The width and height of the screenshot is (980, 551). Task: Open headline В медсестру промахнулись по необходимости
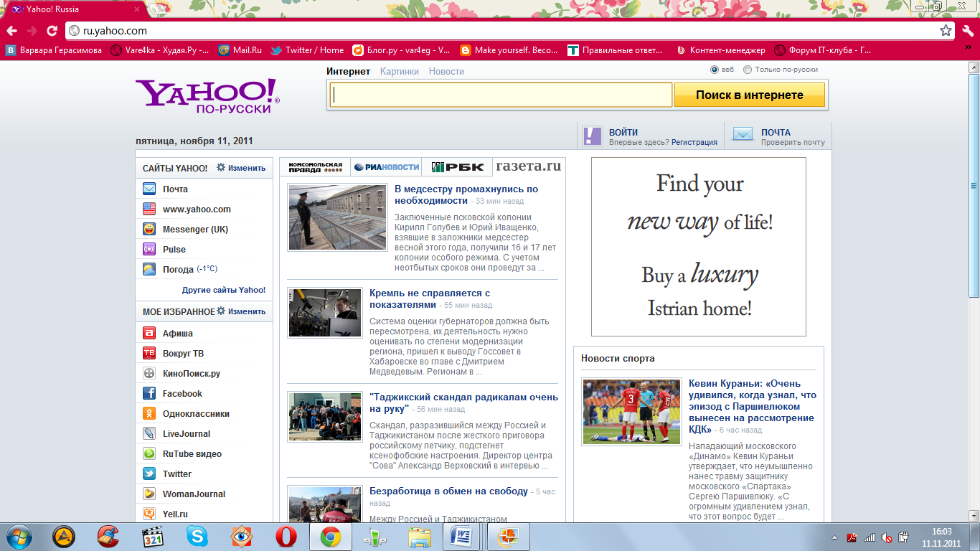(x=466, y=195)
